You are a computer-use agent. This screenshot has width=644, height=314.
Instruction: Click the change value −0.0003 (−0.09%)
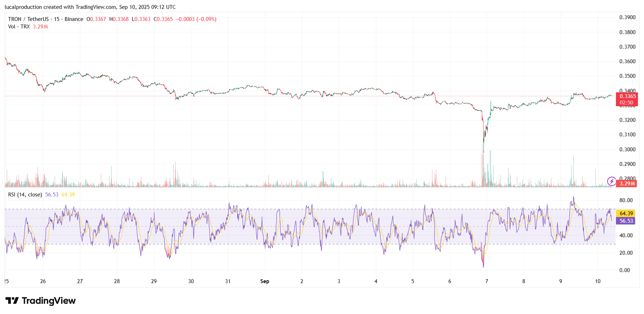[x=196, y=19]
